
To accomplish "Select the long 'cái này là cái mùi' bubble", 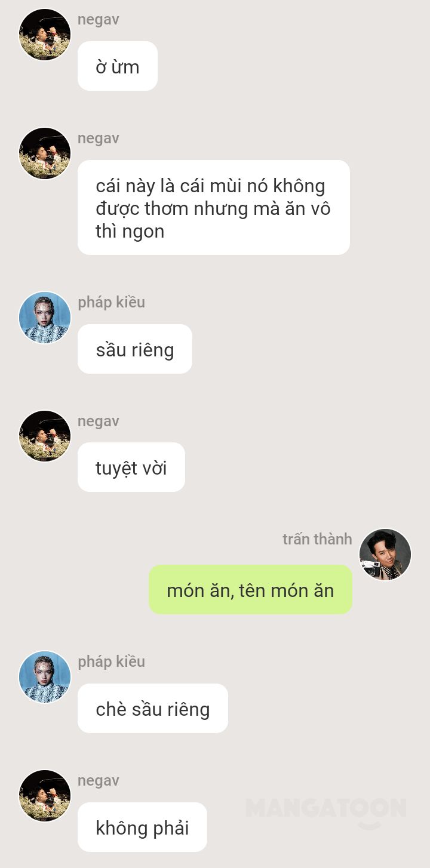I will click(214, 208).
